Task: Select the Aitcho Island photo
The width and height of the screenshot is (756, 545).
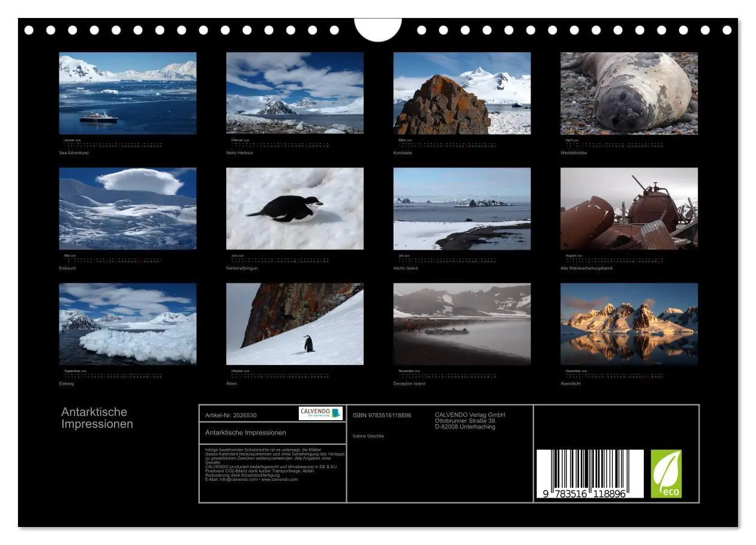Action: (x=462, y=209)
